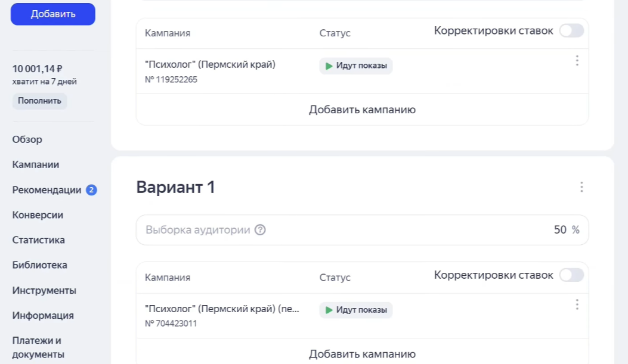The width and height of the screenshot is (628, 364).
Task: Open the Обзор section in the sidebar
Action: [x=27, y=139]
